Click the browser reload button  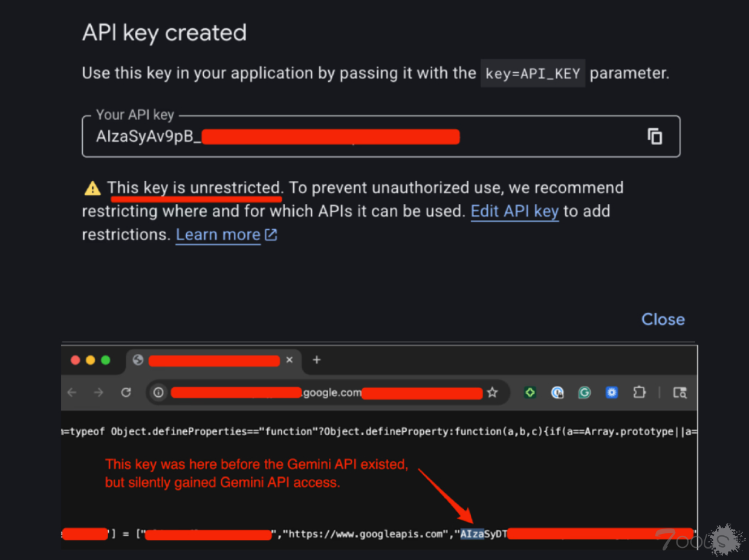pyautogui.click(x=126, y=392)
